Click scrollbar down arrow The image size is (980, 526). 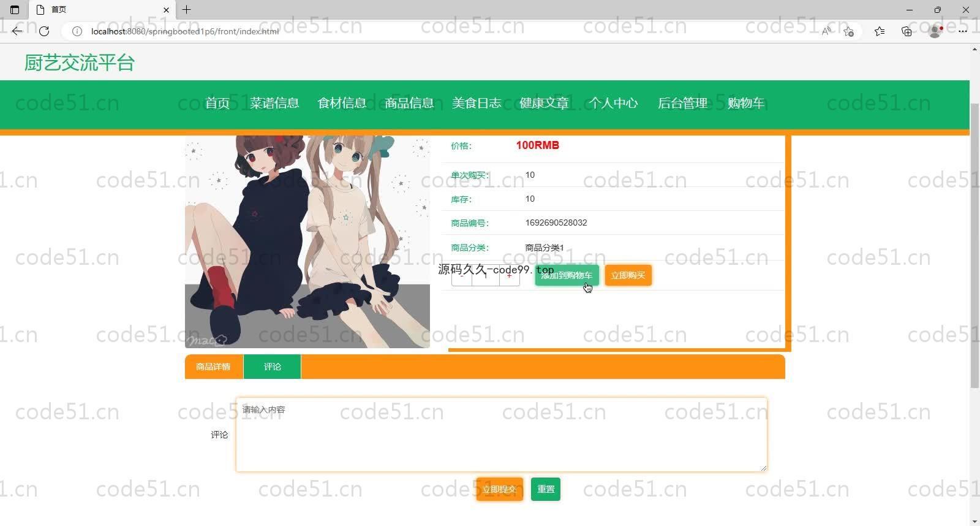(974, 521)
